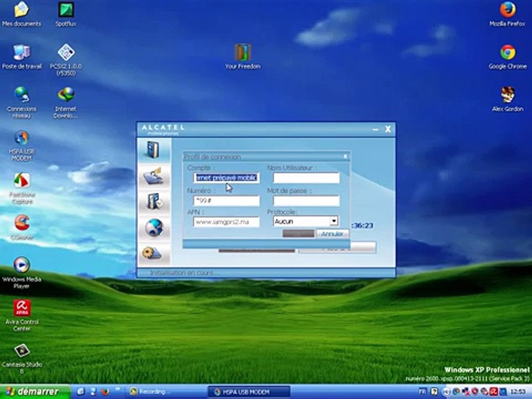Screen dimensions: 532x399
Task: Launch Windows Media Player shortcut
Action: click(22, 273)
